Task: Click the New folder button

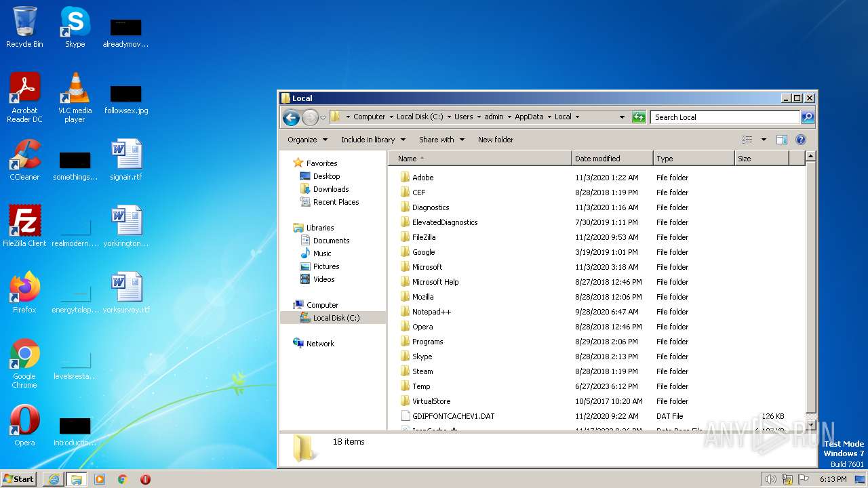Action: coord(496,140)
